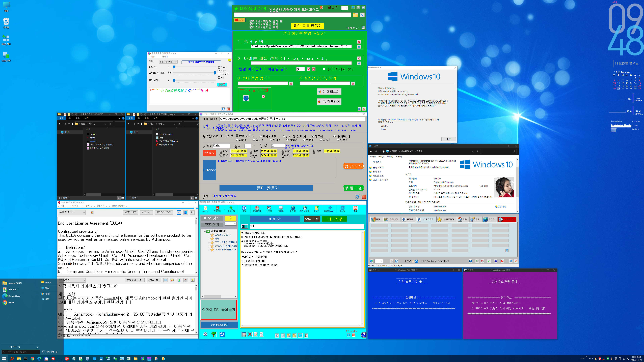
Task: Open 한국어 target language dropdown
Action: 72,280
